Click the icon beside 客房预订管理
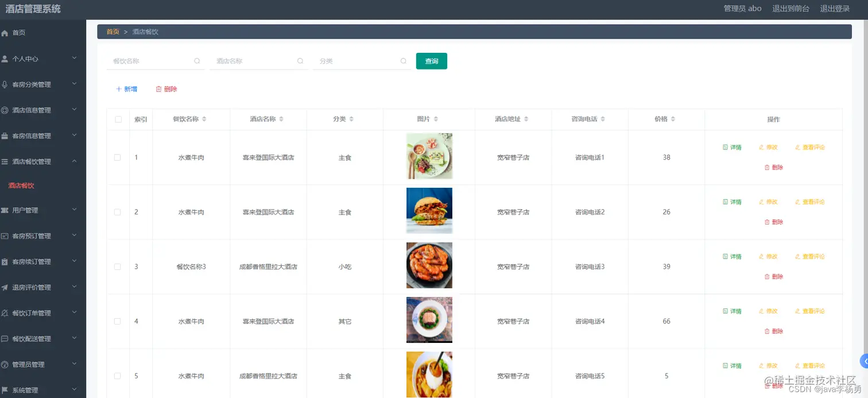This screenshot has width=868, height=398. [5, 236]
